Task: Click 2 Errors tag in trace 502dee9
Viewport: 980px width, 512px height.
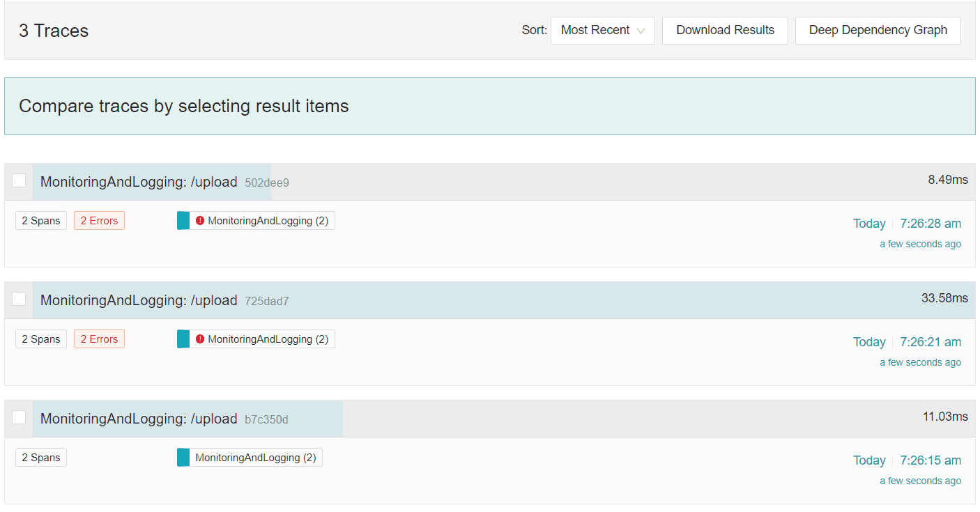Action: (x=99, y=221)
